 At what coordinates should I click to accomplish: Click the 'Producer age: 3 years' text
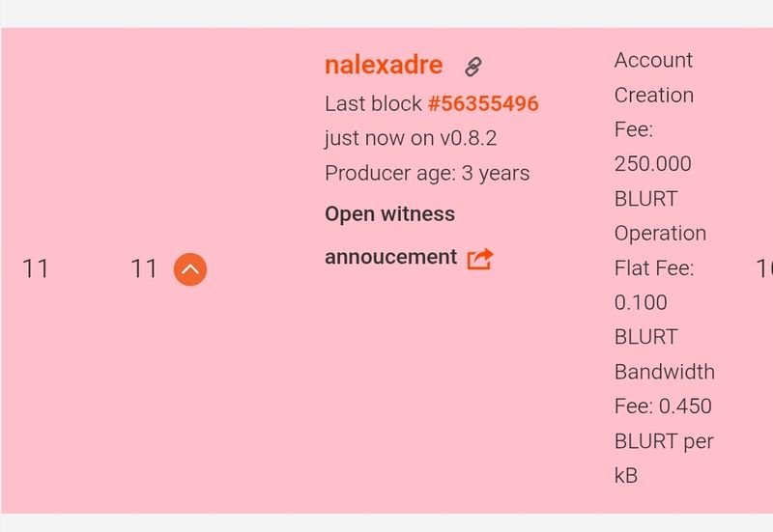(427, 173)
